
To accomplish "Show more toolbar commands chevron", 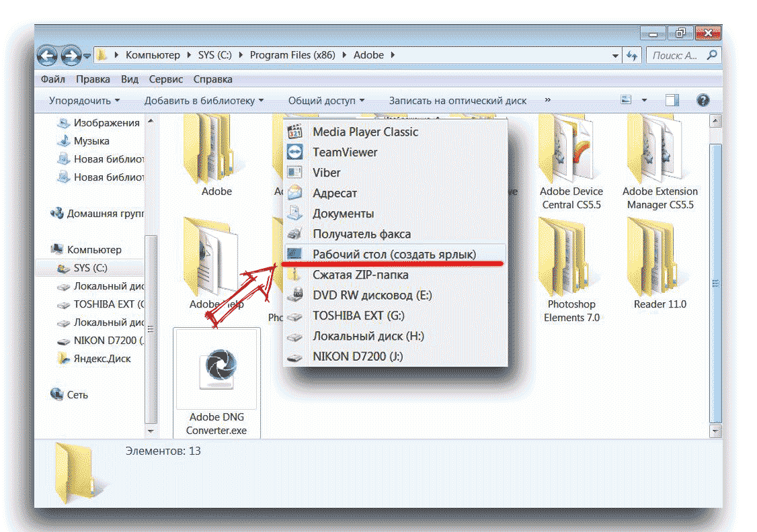I will pos(547,100).
